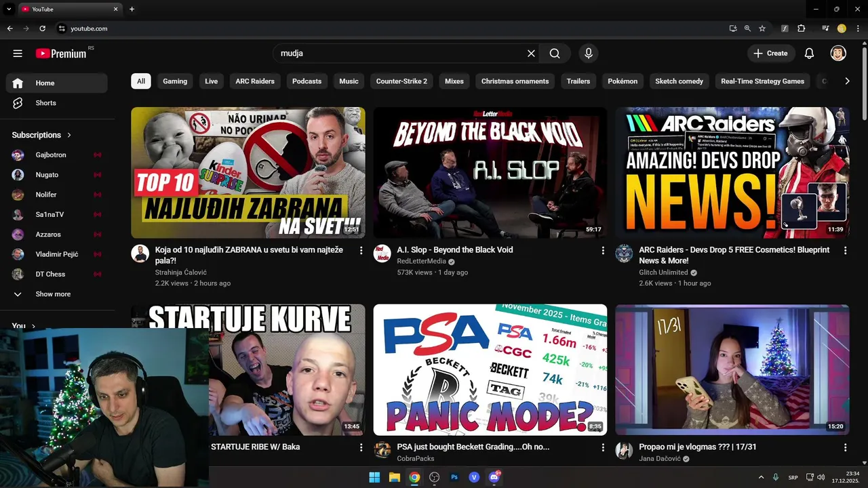
Task: Open options for Koja od 10 najluđih video
Action: (361, 251)
